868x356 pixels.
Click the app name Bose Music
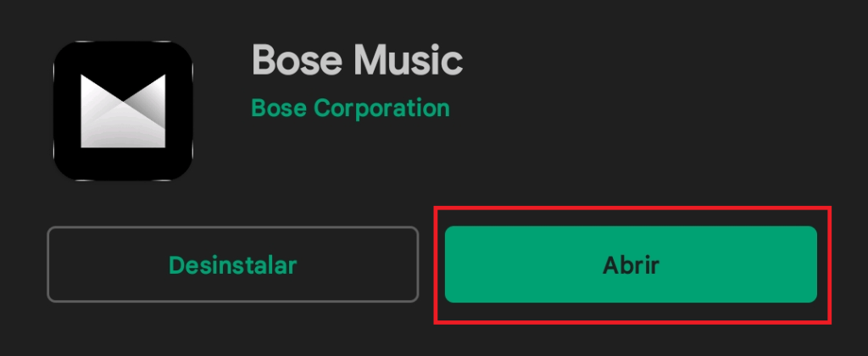click(x=357, y=60)
